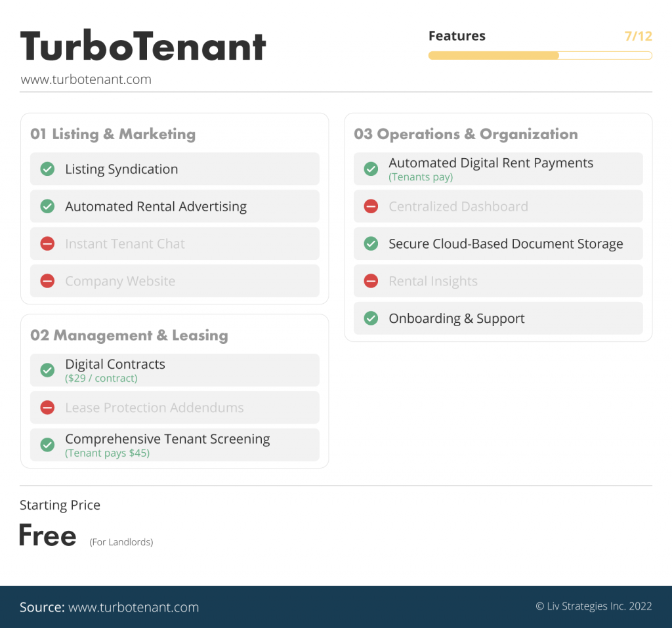The height and width of the screenshot is (628, 672).
Task: Click the red minus icon beside Rental Insights
Action: click(371, 281)
